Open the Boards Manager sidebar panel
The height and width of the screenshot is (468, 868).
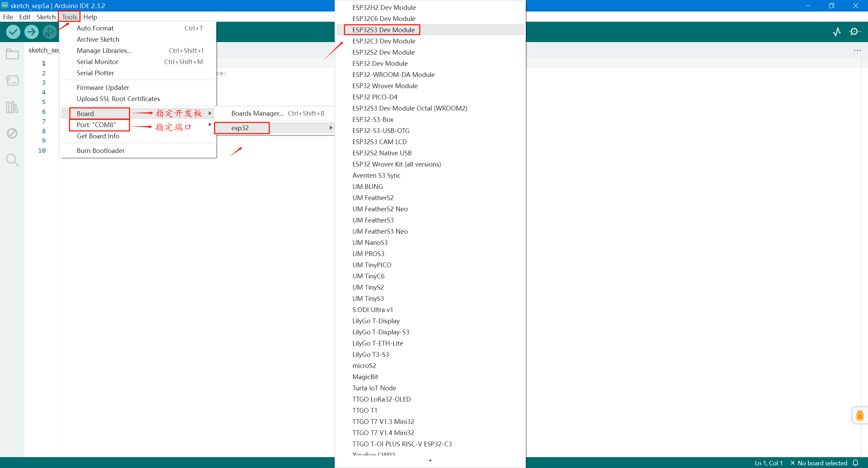[x=12, y=80]
